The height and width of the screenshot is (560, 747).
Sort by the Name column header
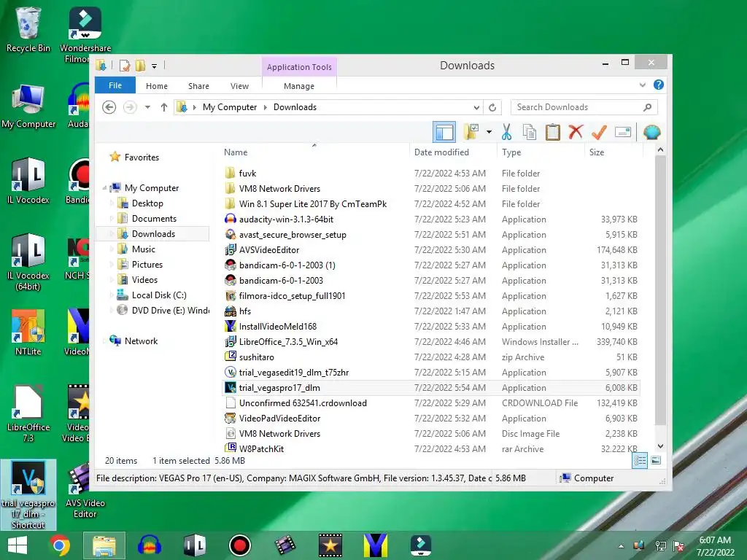tap(236, 152)
